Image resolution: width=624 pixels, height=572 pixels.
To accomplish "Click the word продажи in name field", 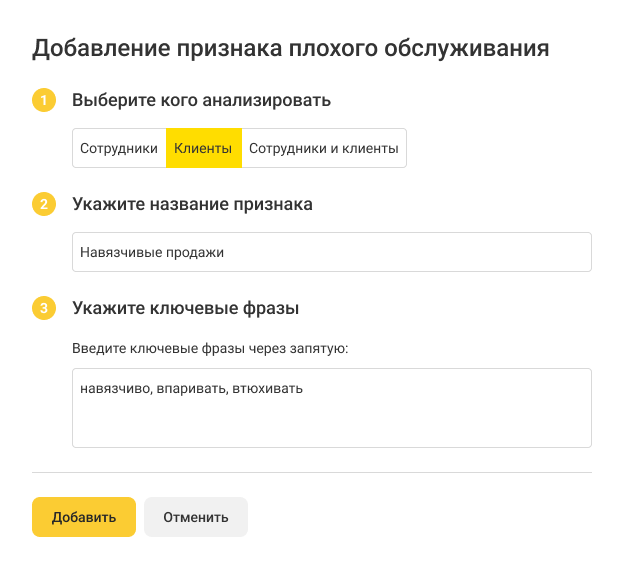I will (190, 253).
